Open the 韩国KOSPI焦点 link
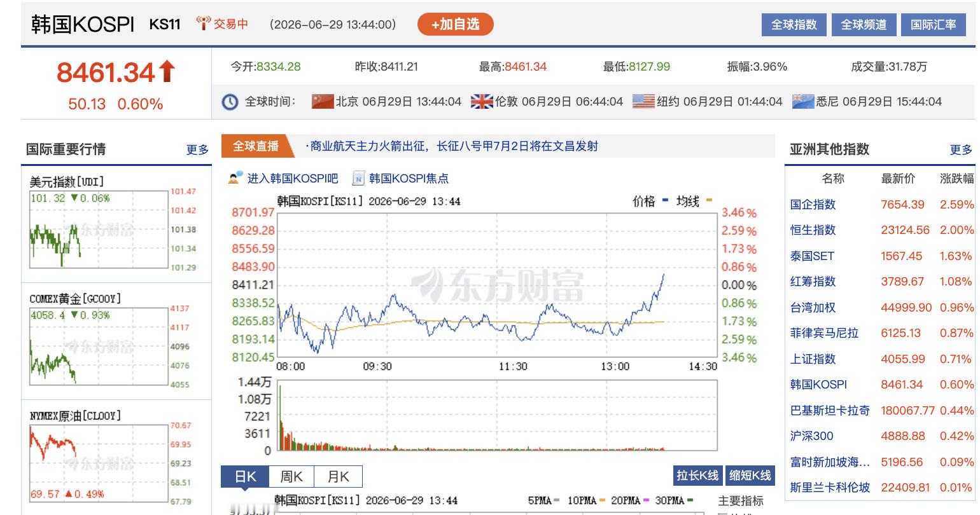 coord(409,179)
